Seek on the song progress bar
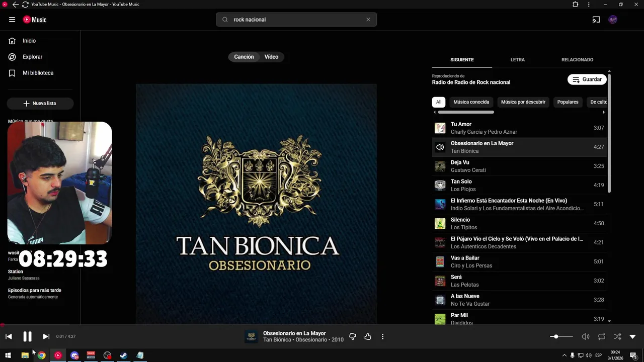Screen dimensions: 644x362 click(x=322, y=325)
